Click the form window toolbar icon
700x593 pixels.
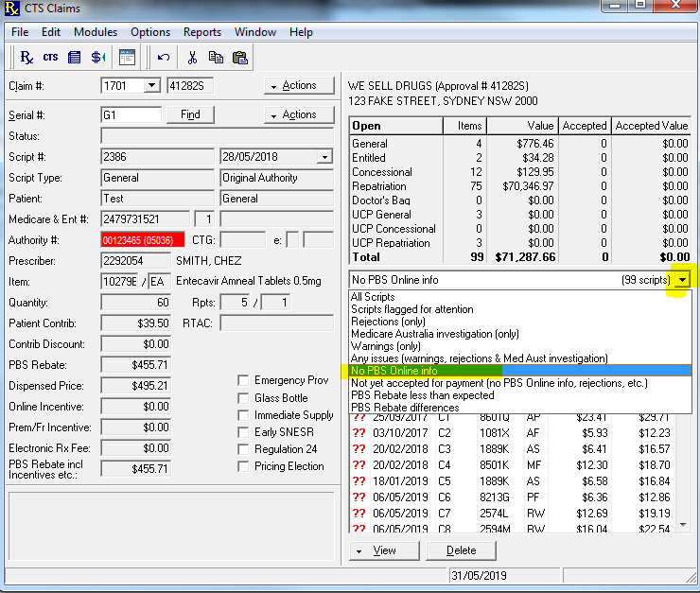(128, 57)
